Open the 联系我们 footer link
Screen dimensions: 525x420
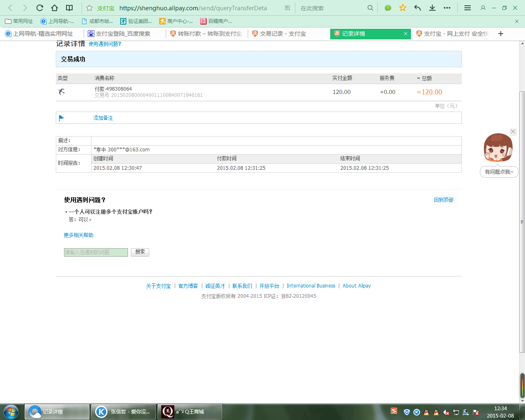point(242,286)
